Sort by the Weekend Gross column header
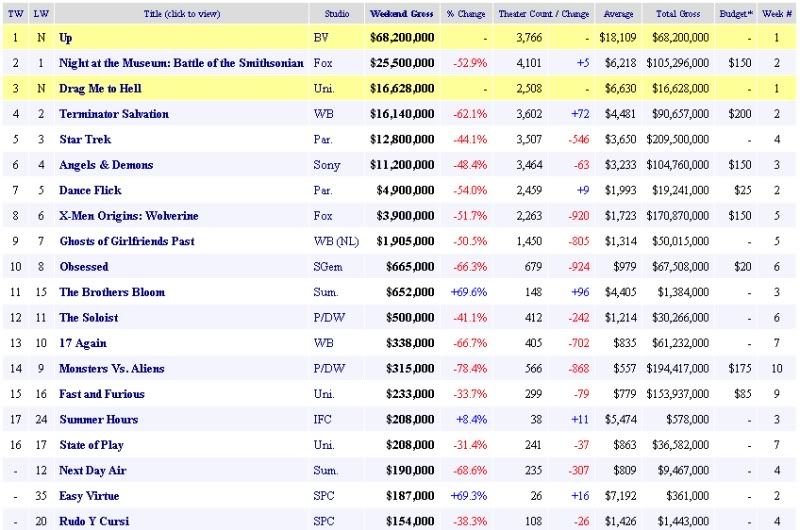The image size is (800, 530). tap(401, 14)
